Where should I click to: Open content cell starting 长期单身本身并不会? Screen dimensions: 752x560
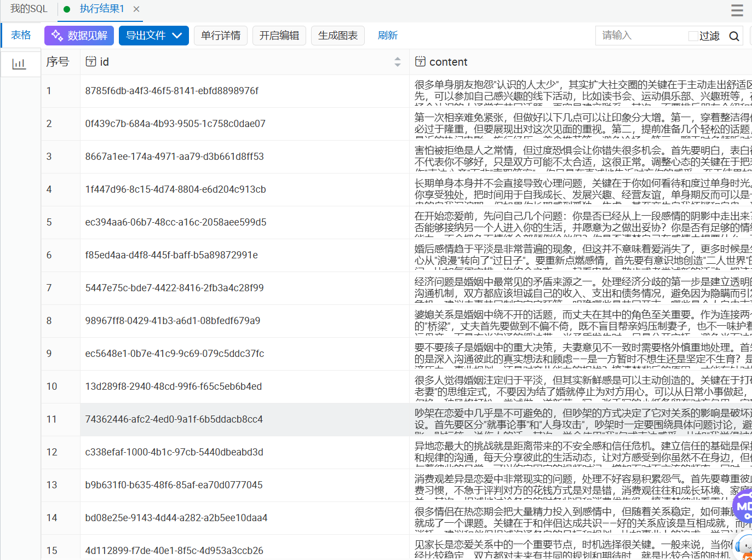click(x=581, y=189)
